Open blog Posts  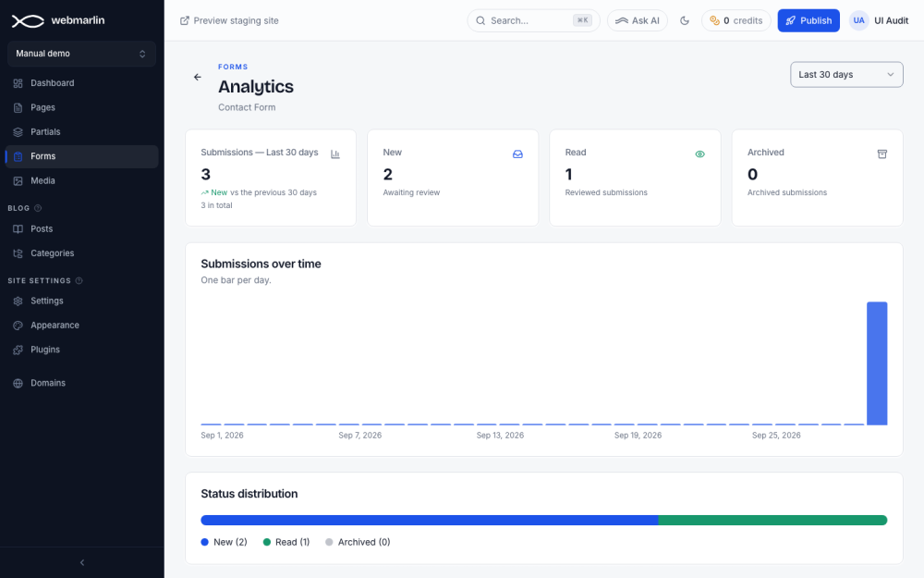82,228
